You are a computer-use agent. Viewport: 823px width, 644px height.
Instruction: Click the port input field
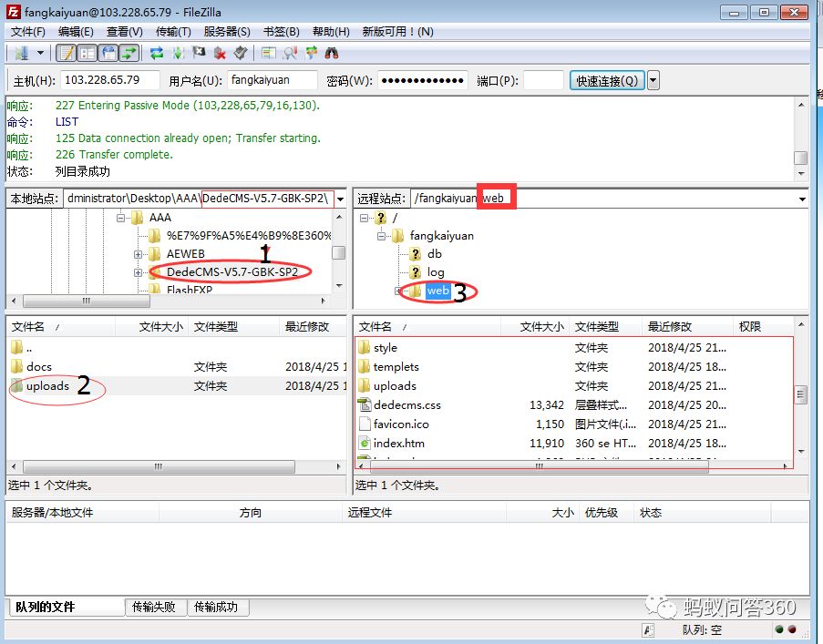544,80
